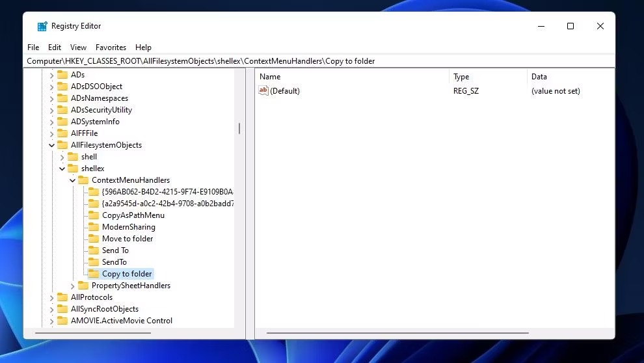Click the SendTo key folder icon
This screenshot has height=363, width=644.
pos(94,262)
